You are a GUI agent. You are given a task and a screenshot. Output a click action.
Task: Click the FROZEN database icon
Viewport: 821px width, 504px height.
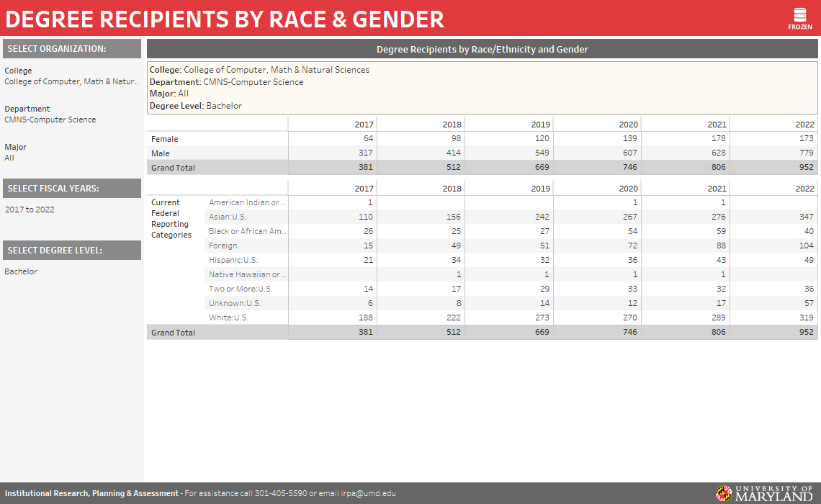click(799, 18)
